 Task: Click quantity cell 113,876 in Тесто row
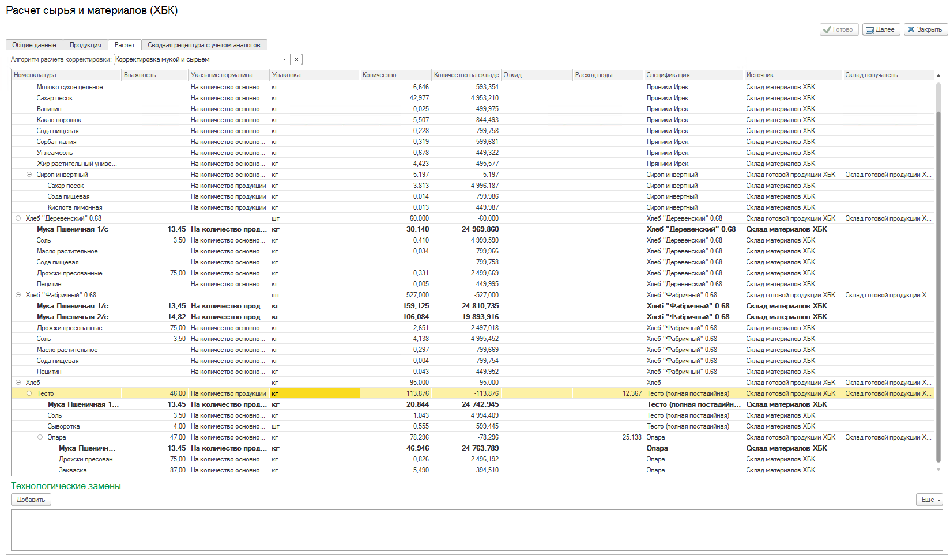395,393
